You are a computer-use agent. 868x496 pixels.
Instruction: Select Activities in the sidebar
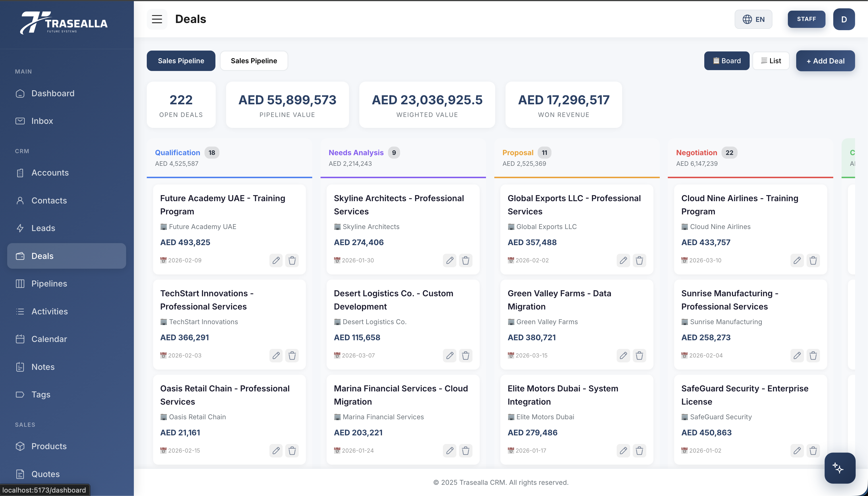coord(49,311)
